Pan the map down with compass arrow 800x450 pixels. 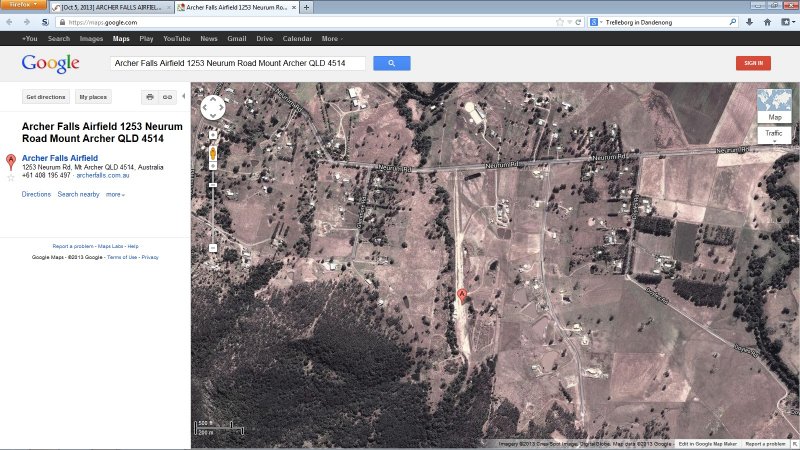213,116
